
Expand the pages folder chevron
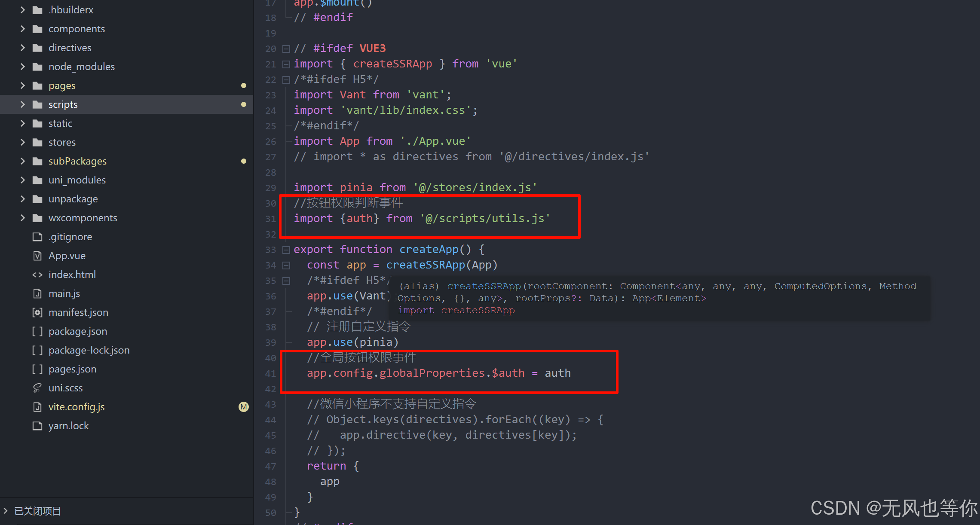click(x=23, y=85)
